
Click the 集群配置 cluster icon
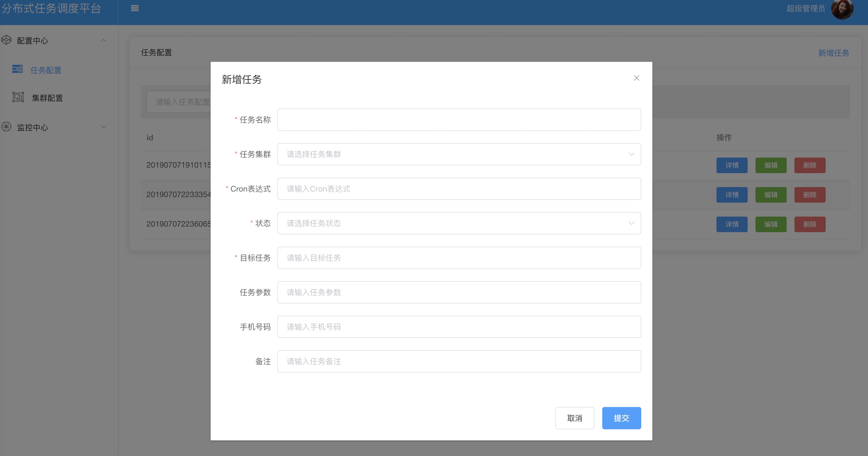[18, 97]
